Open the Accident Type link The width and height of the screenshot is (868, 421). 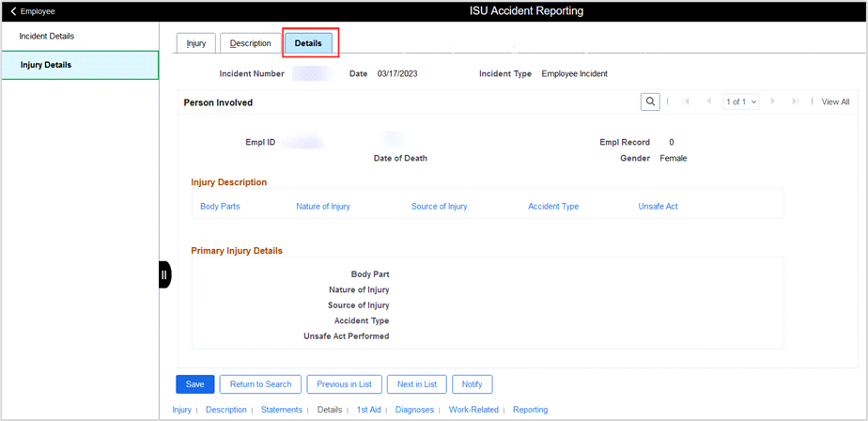[553, 206]
